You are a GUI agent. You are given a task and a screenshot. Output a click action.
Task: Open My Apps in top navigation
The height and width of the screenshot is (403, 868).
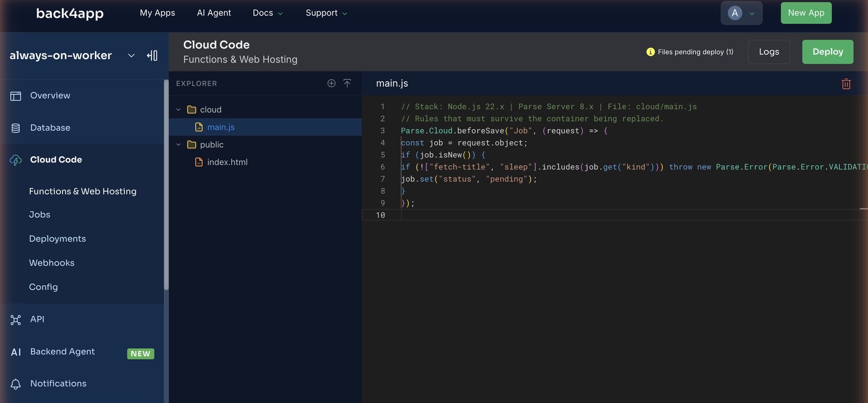tap(157, 13)
